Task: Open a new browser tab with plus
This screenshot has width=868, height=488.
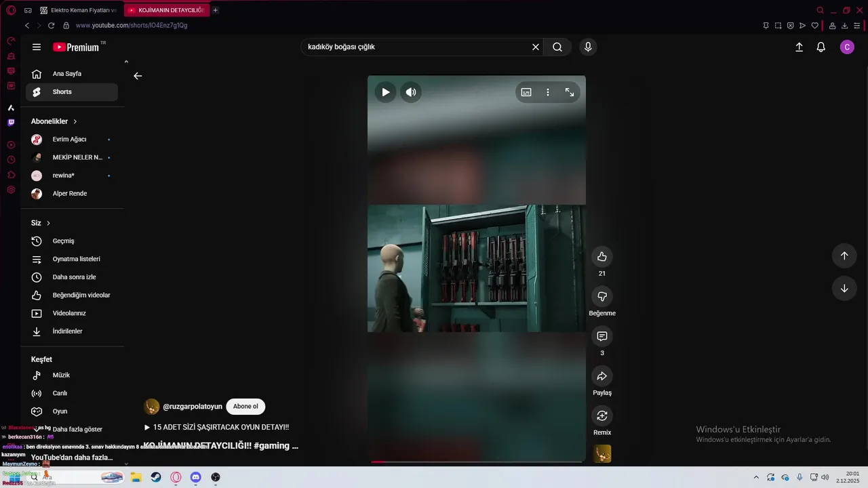Action: pyautogui.click(x=216, y=10)
